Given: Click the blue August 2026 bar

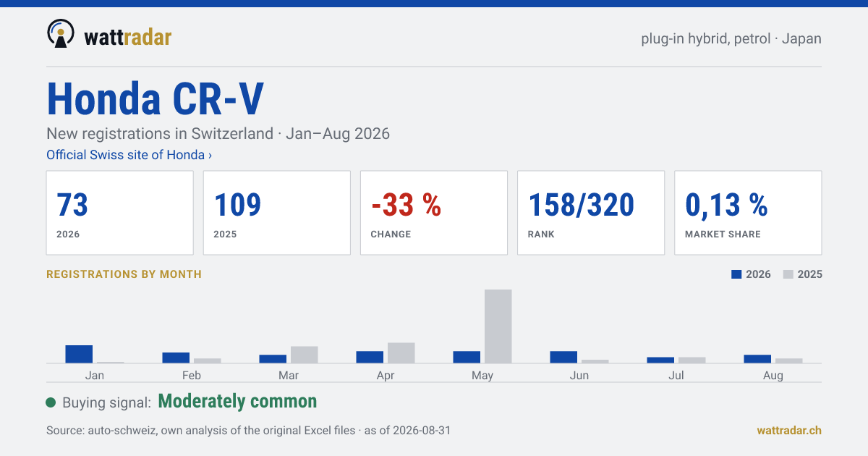Looking at the screenshot, I should tap(757, 359).
